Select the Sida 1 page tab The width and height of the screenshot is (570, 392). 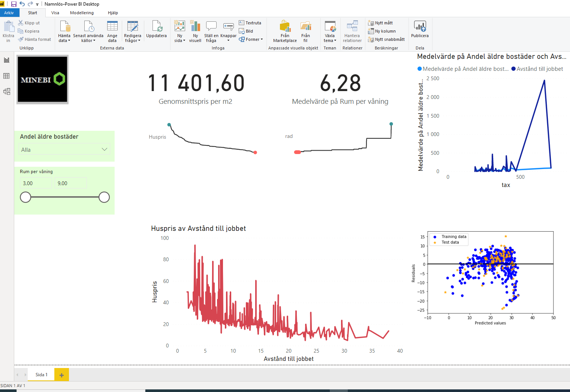[x=41, y=375]
